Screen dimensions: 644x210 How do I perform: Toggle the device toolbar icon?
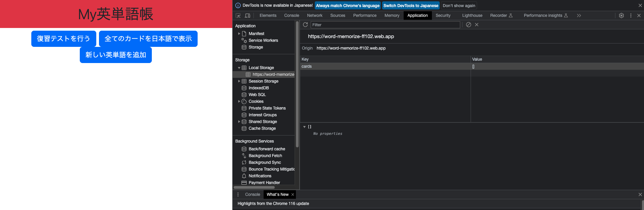pyautogui.click(x=247, y=16)
